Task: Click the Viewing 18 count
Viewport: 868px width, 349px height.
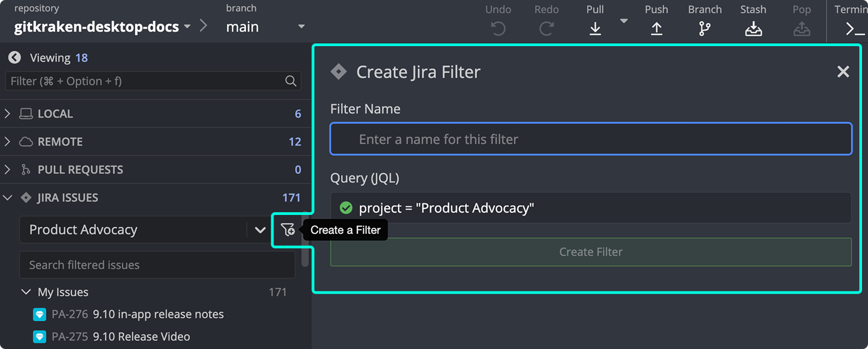Action: [81, 58]
